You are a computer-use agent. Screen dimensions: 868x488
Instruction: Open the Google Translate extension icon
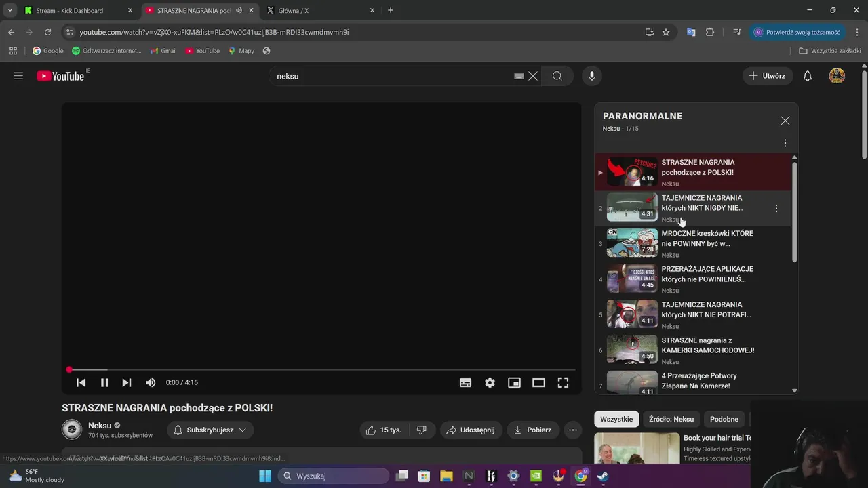691,32
